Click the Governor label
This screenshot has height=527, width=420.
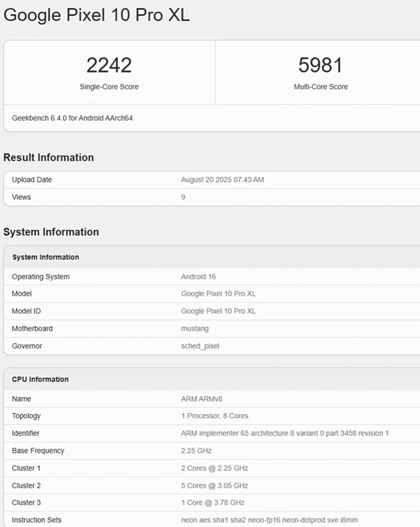pyautogui.click(x=27, y=346)
